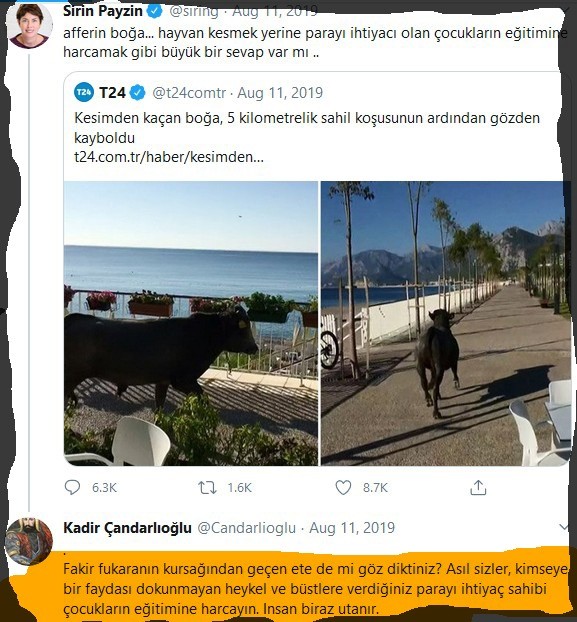The width and height of the screenshot is (577, 622).
Task: Click Sirin Payzin's verified badge
Action: pyautogui.click(x=155, y=11)
